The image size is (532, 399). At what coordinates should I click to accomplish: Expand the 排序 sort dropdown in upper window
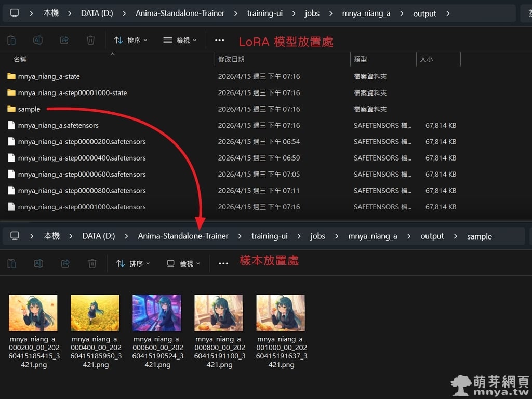(131, 40)
